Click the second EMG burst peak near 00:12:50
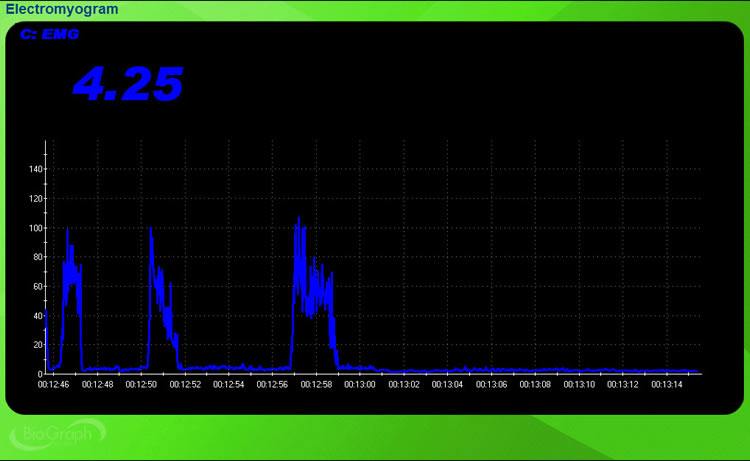This screenshot has width=750, height=461. point(150,231)
